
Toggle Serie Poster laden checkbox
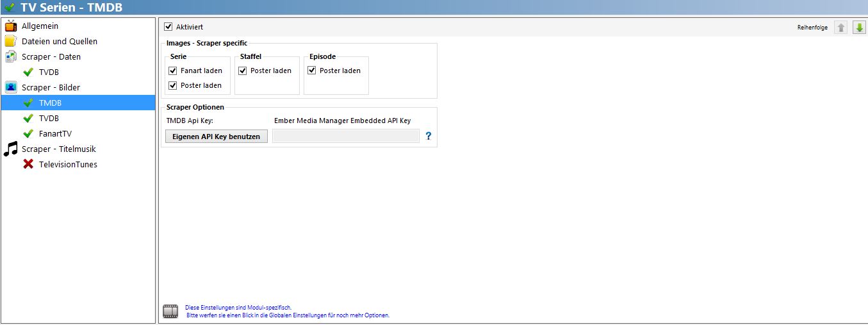coord(172,85)
